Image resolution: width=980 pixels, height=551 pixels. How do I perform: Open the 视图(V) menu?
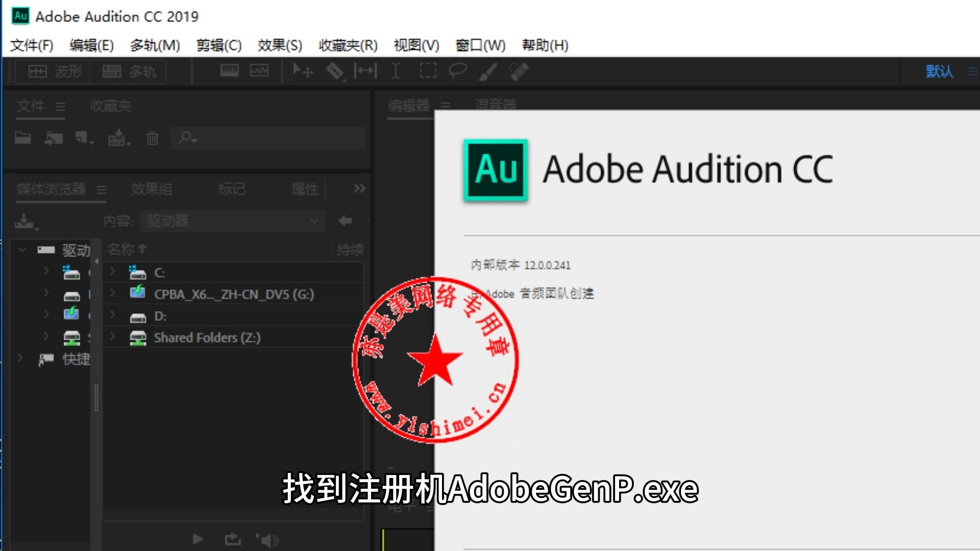[x=416, y=45]
